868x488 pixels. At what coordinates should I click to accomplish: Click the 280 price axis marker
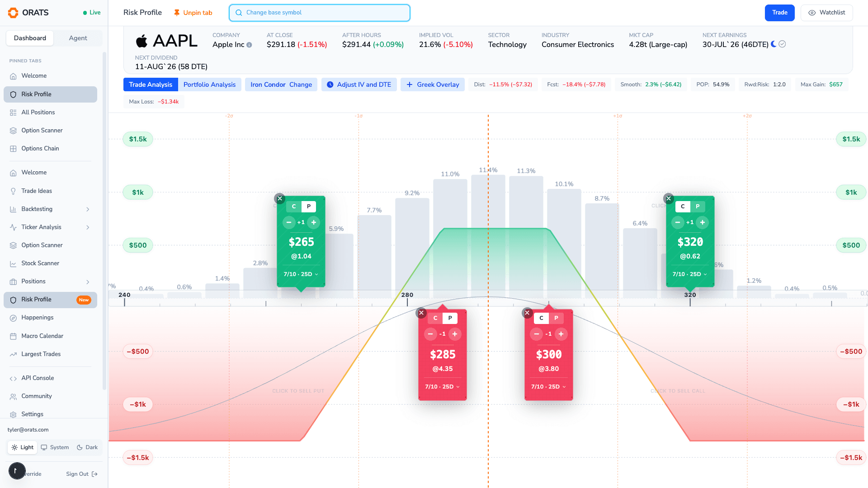click(407, 295)
